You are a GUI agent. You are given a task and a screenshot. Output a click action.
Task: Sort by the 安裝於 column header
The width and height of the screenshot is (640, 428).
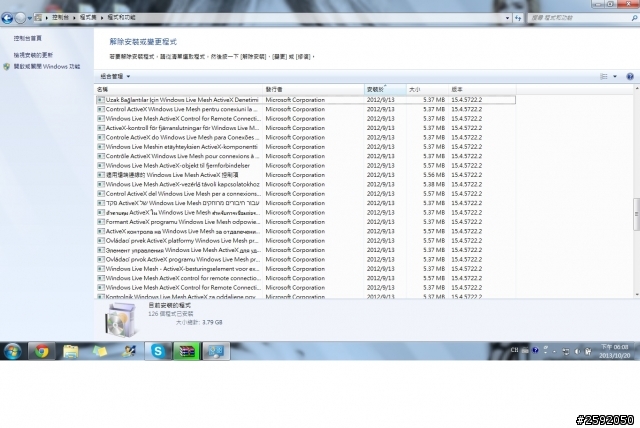pos(385,89)
